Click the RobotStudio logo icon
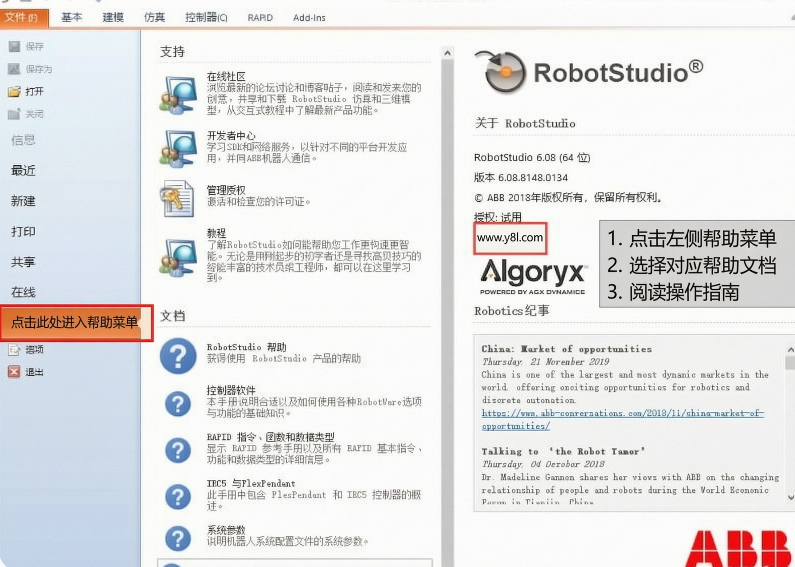This screenshot has width=795, height=567. (x=501, y=71)
